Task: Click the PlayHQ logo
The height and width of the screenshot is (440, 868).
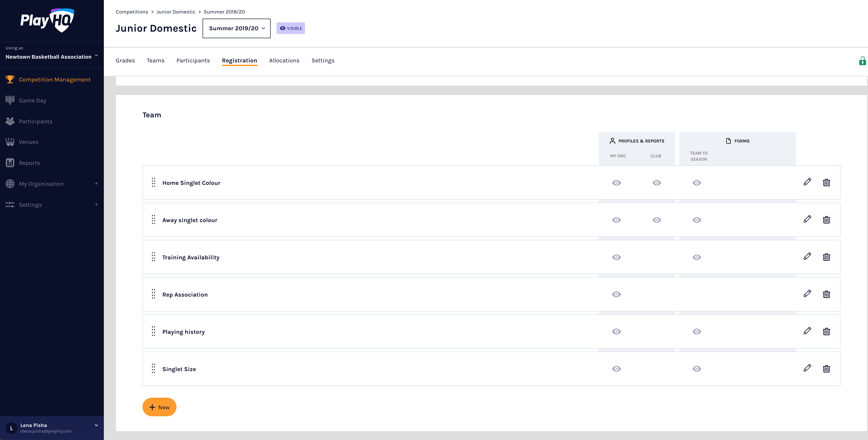Action: (47, 20)
